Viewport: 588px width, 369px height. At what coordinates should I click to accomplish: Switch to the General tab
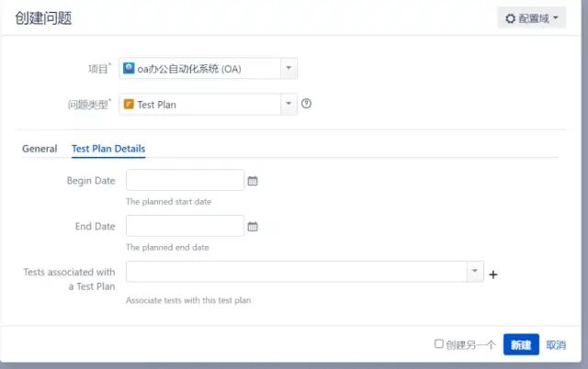(40, 149)
